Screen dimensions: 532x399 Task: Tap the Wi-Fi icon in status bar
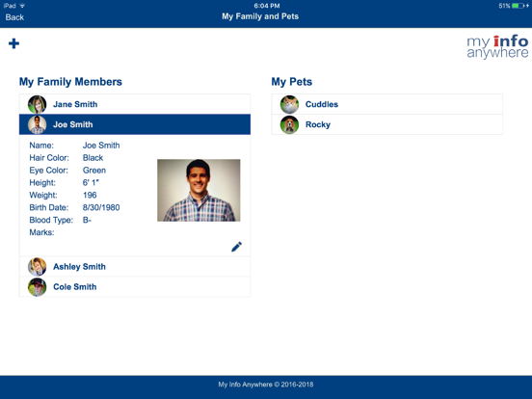pos(22,6)
